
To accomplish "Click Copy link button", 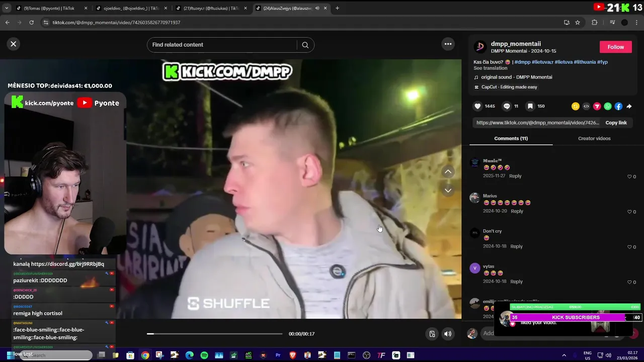I will coord(616,123).
